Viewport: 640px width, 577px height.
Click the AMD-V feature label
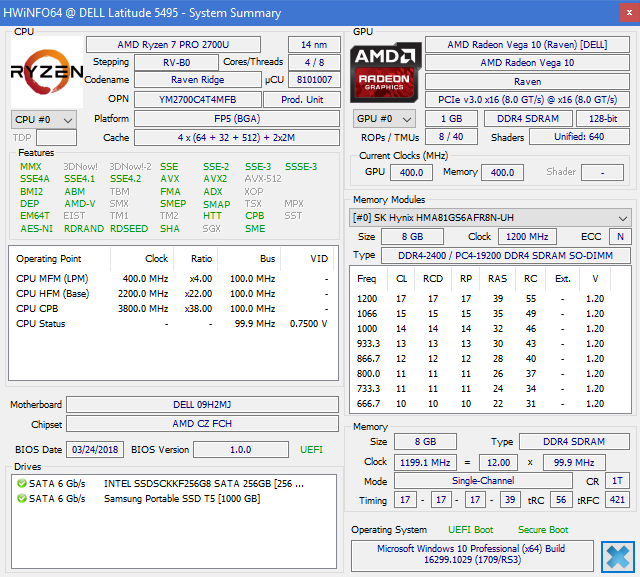point(80,203)
